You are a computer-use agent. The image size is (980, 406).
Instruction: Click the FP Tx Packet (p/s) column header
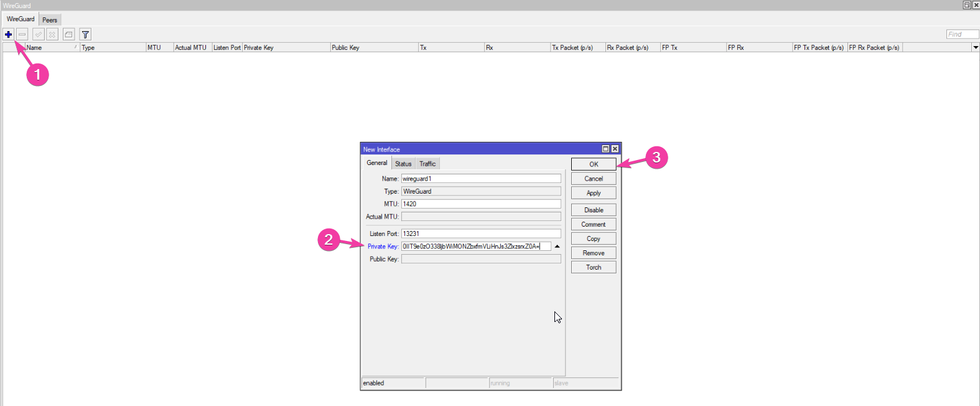pyautogui.click(x=820, y=47)
